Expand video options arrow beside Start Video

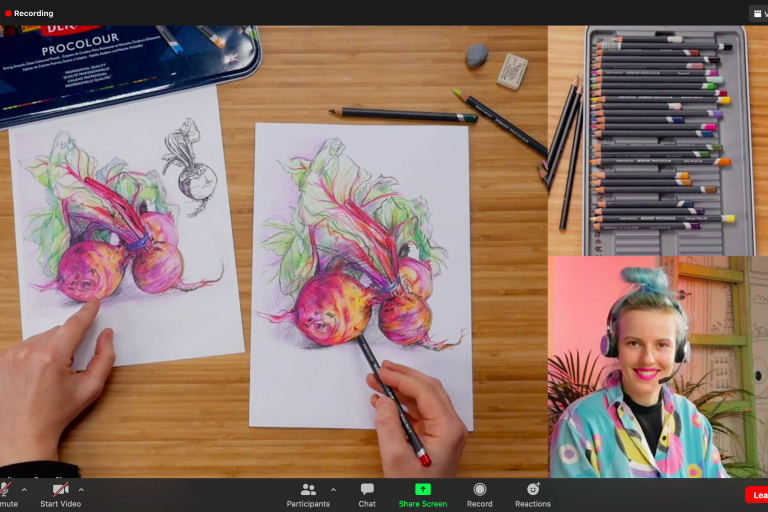click(81, 489)
